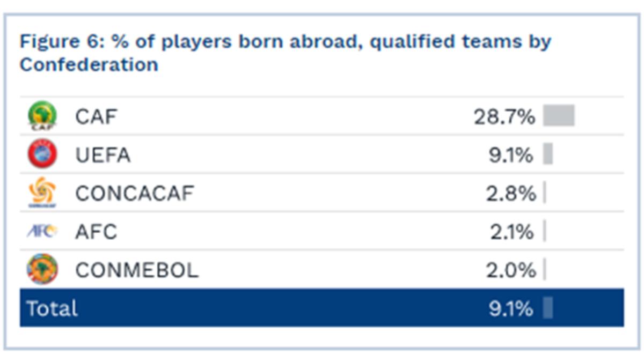Select the CONCACAF row label

(134, 194)
